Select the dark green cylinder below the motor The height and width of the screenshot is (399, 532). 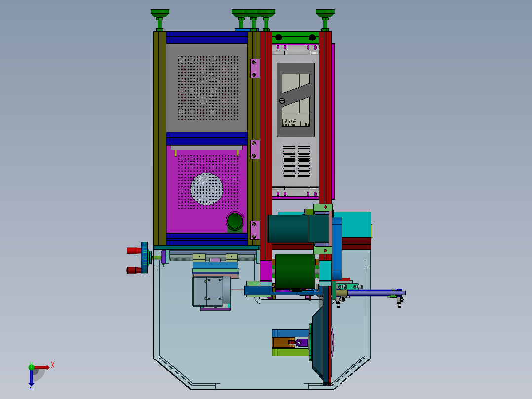[295, 271]
